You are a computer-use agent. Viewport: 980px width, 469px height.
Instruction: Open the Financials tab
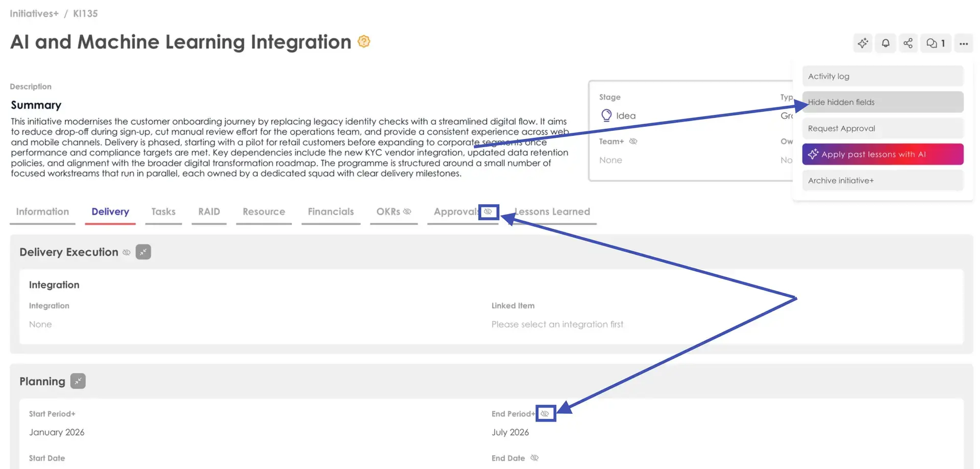coord(331,212)
